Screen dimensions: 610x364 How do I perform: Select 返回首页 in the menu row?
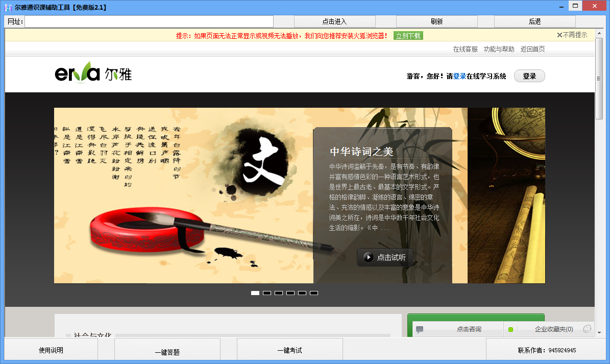tap(532, 48)
